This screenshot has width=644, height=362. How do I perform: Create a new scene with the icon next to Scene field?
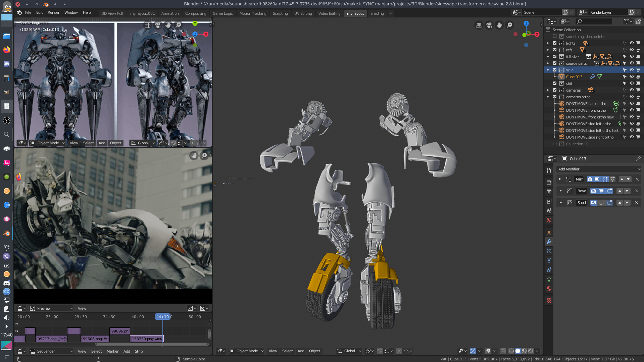point(565,12)
